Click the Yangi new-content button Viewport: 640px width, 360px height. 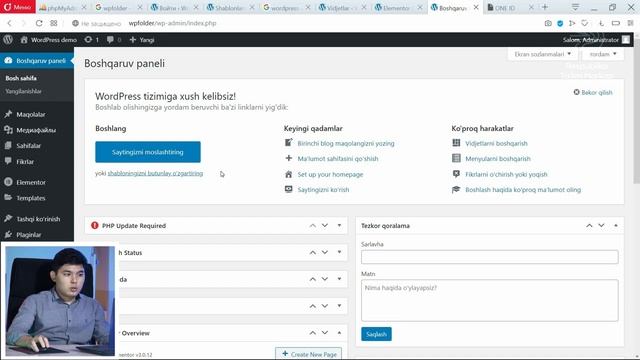(142, 40)
